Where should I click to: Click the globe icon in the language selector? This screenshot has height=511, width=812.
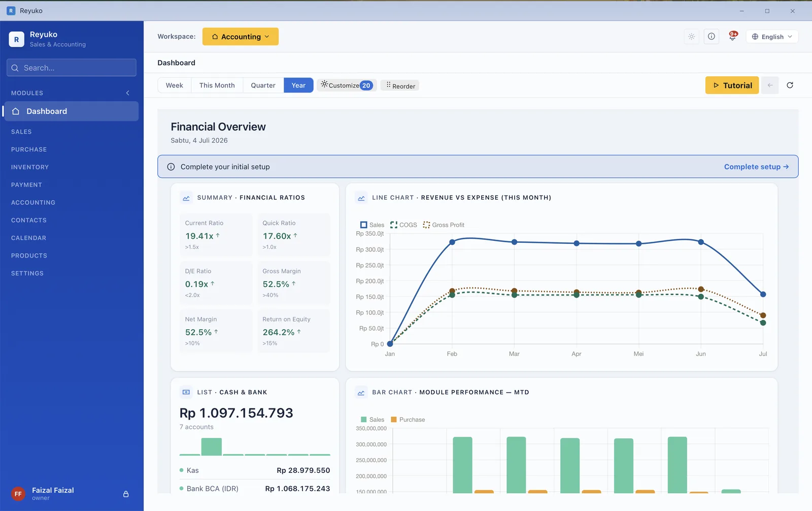click(755, 37)
